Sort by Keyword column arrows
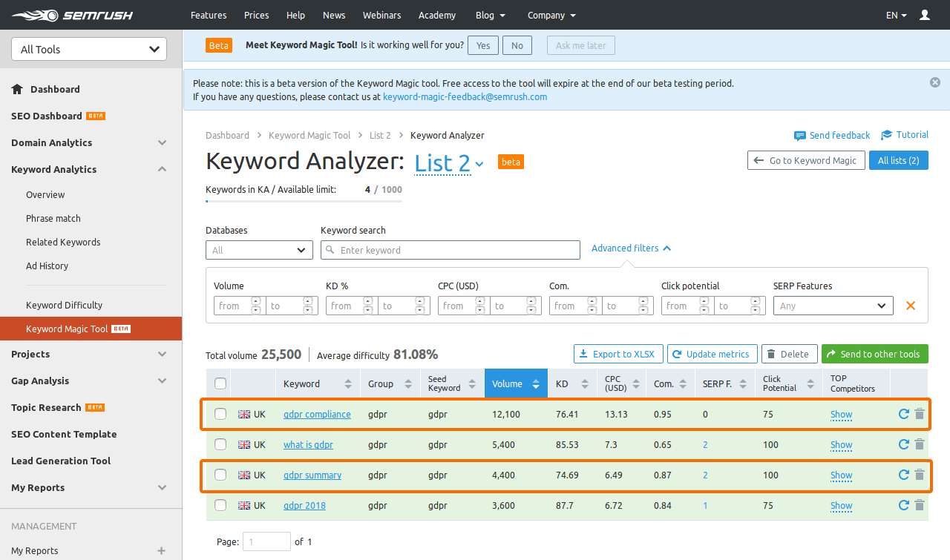The width and height of the screenshot is (950, 560). pyautogui.click(x=348, y=383)
